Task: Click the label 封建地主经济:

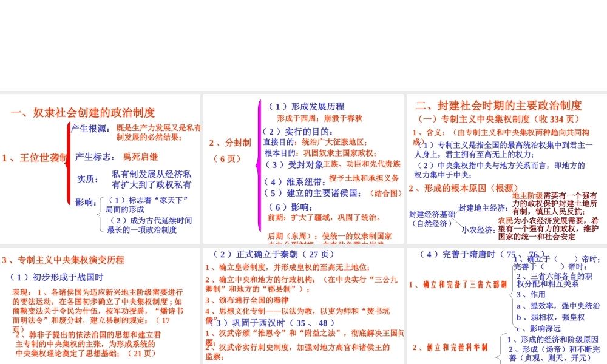Action: 484,208
